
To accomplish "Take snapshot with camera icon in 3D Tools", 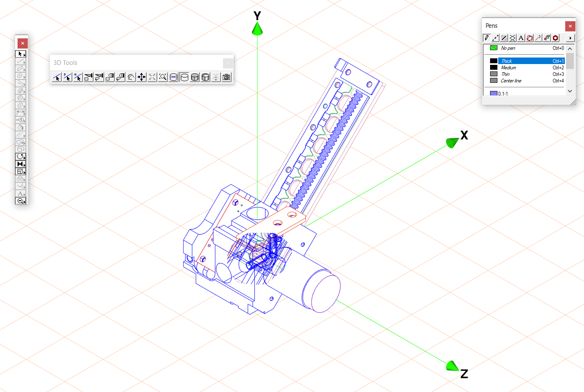I will pyautogui.click(x=227, y=77).
